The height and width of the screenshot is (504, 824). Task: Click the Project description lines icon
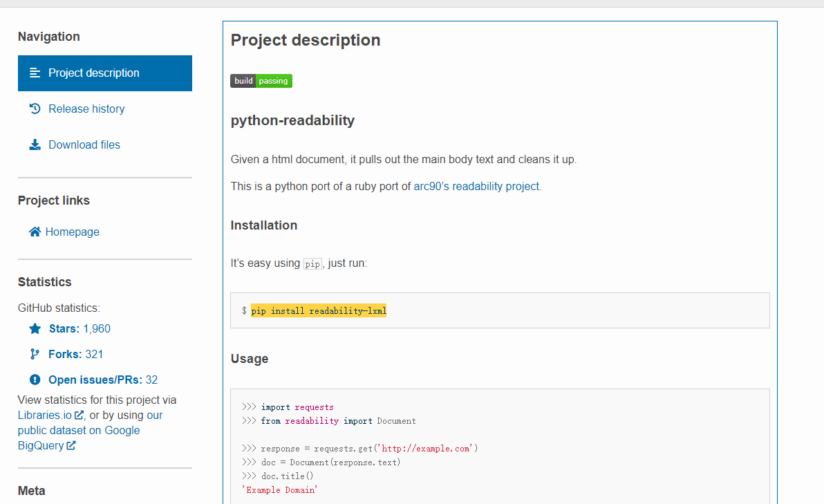point(34,73)
